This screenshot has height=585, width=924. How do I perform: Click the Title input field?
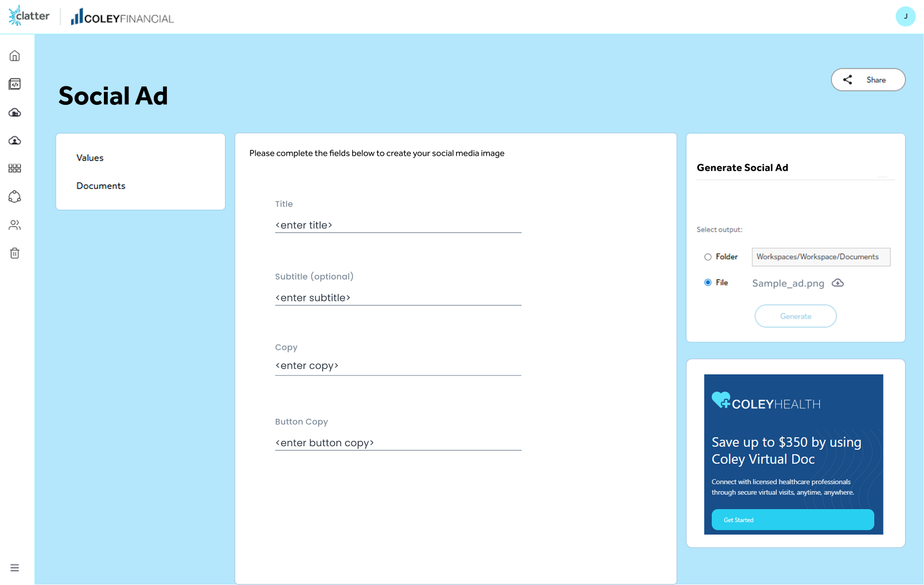coord(398,225)
